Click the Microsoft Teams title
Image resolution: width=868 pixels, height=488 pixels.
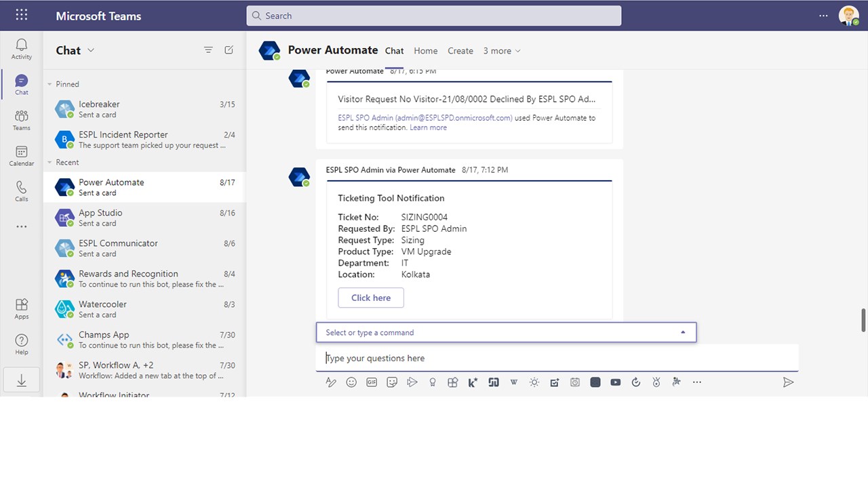[x=98, y=16]
